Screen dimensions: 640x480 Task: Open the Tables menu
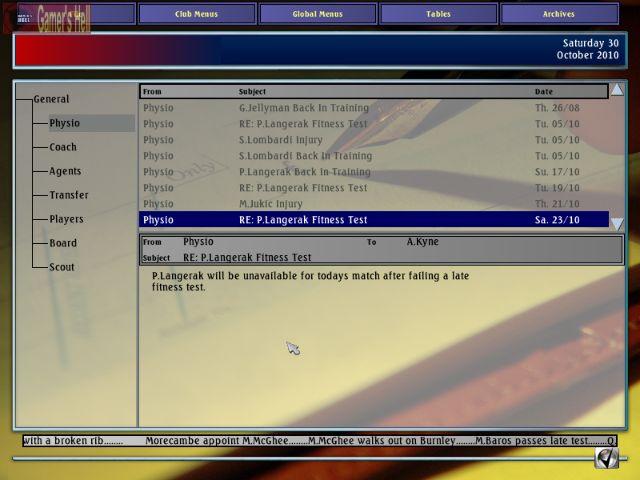[x=438, y=14]
